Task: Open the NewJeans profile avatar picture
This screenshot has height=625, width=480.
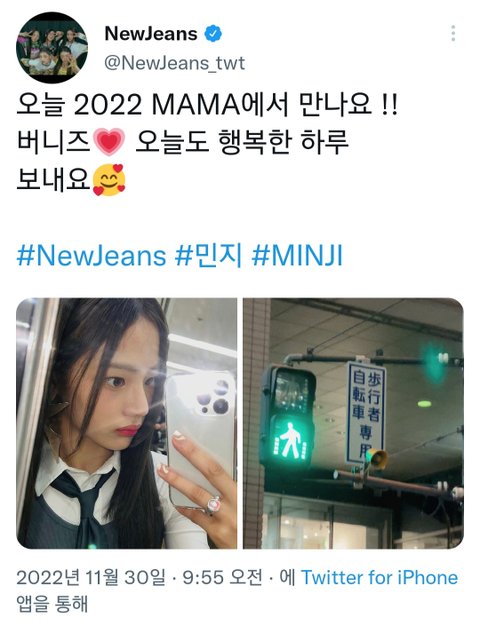Action: click(x=52, y=47)
